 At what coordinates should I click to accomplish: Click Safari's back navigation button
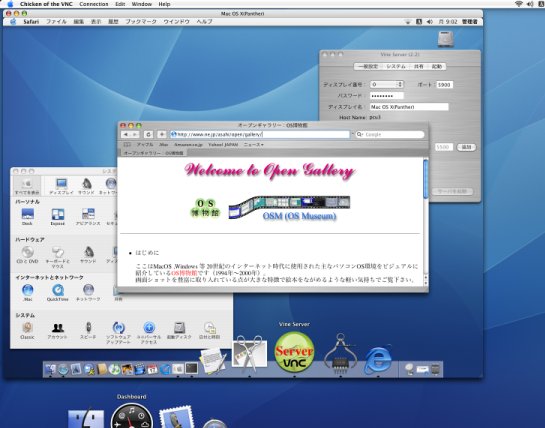click(x=125, y=135)
